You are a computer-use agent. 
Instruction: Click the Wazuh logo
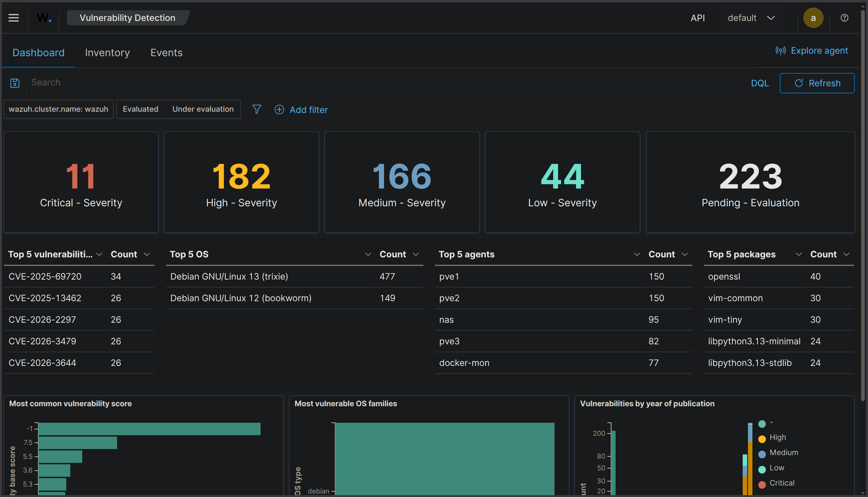pyautogui.click(x=44, y=18)
